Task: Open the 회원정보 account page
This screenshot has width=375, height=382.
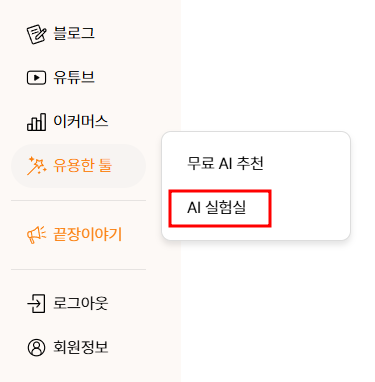Action: tap(78, 347)
